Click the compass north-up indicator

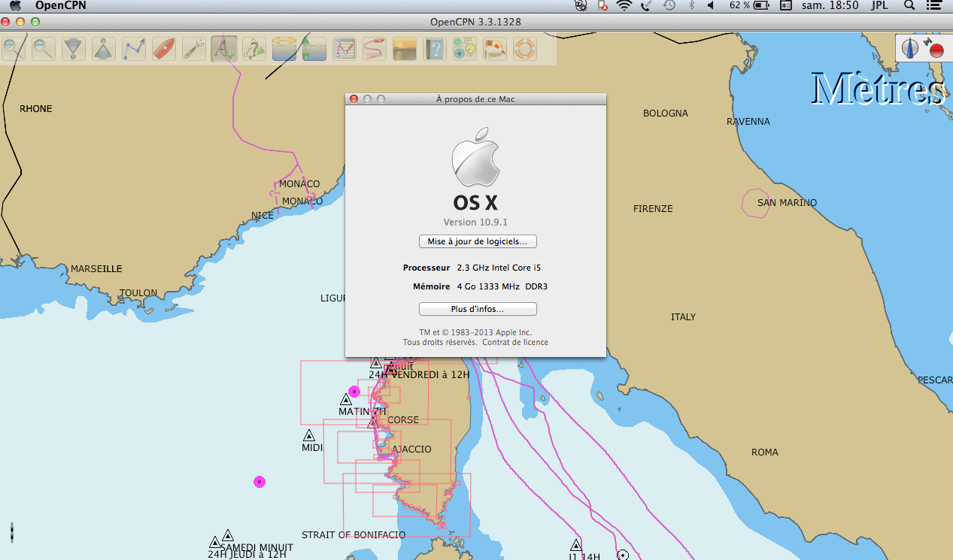tap(911, 49)
